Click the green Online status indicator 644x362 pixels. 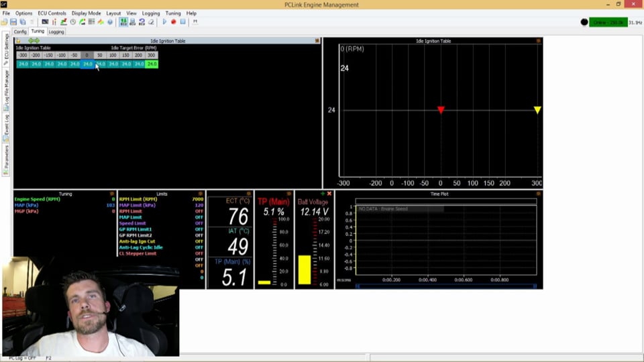pos(608,22)
